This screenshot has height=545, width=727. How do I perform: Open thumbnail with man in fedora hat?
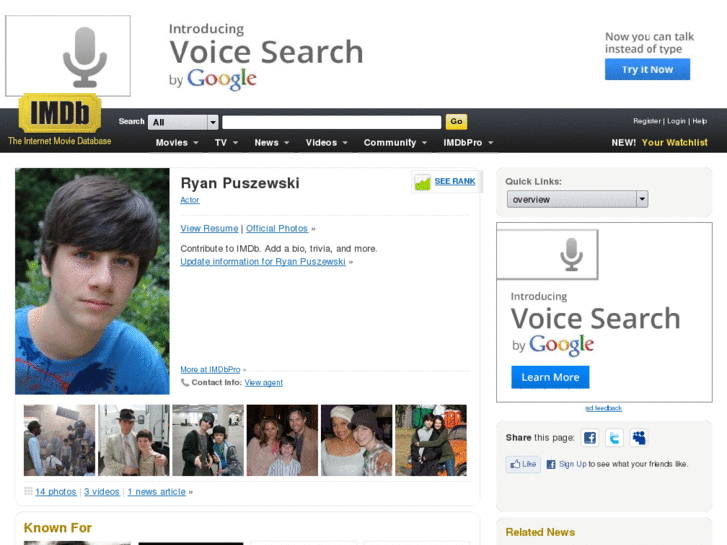pos(134,440)
